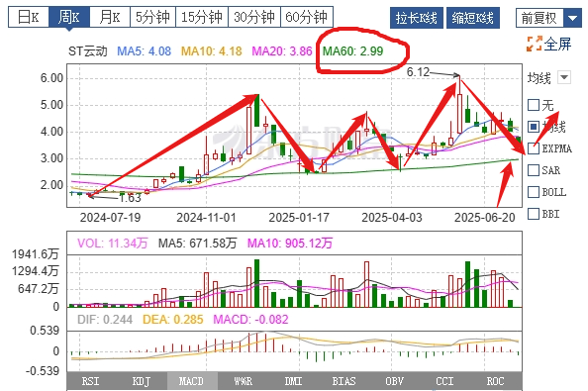
Task: Toggle the BBI checkbox
Action: 534,214
